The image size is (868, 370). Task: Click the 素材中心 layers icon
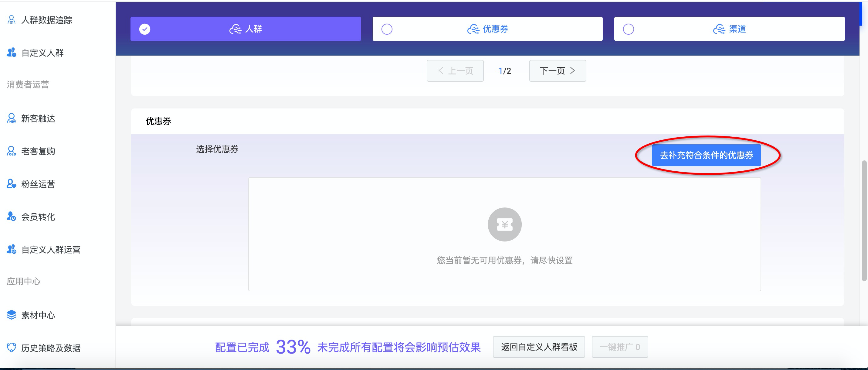click(x=12, y=315)
